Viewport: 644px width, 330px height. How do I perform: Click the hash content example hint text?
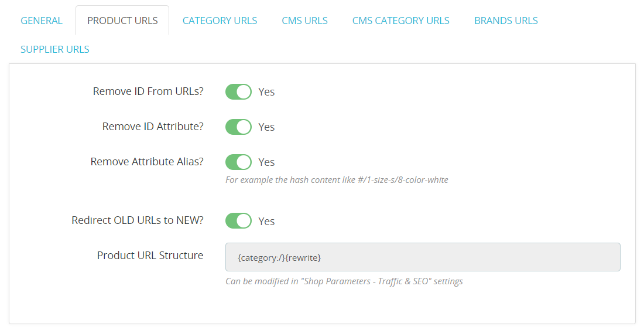pos(337,179)
